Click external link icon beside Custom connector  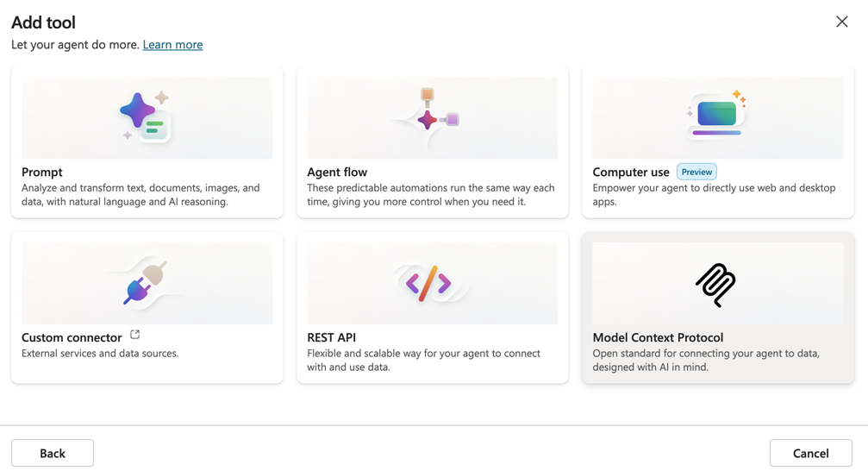(134, 335)
